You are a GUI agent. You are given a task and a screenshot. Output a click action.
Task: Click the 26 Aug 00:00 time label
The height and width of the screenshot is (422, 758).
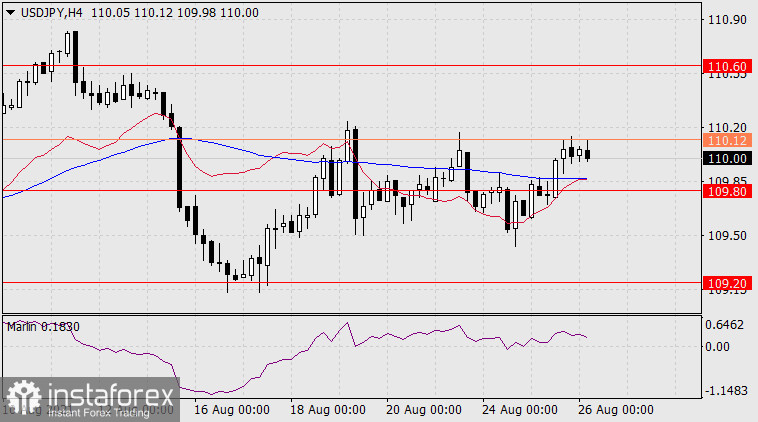616,410
